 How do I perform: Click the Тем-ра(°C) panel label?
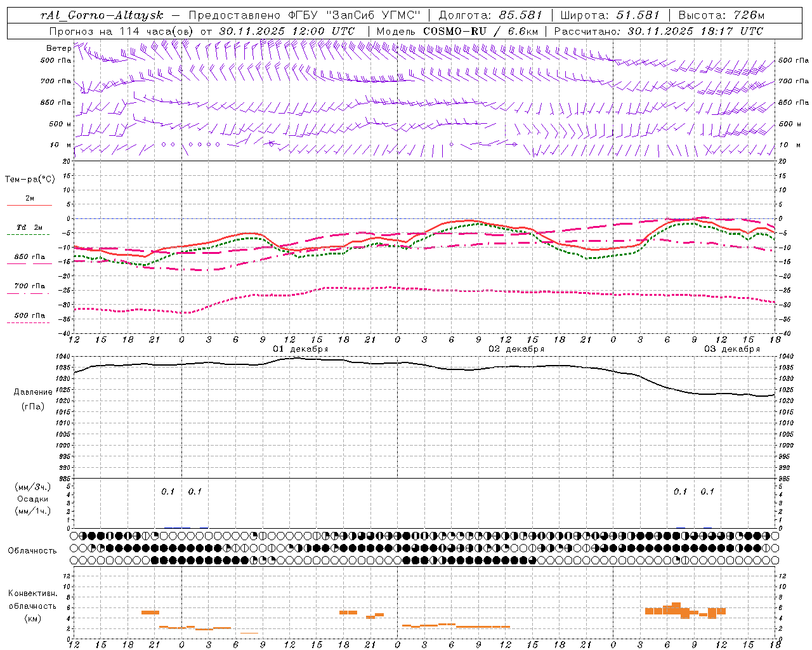30,180
